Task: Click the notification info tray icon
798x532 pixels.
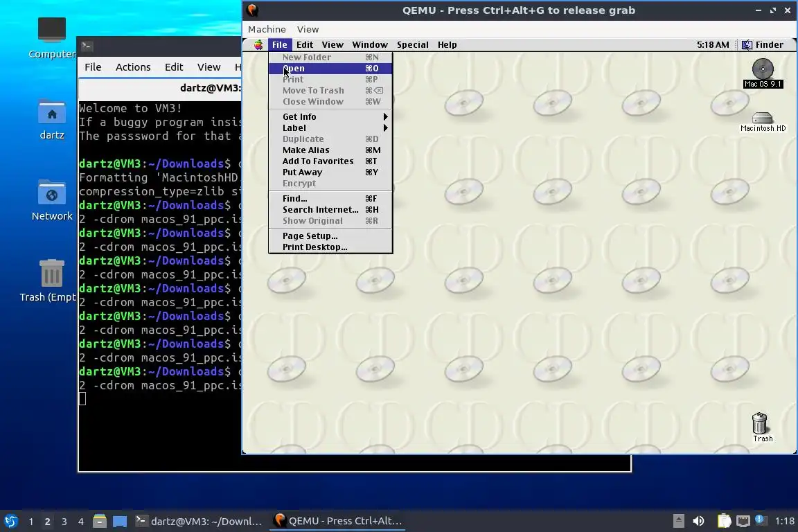Action: 760,520
